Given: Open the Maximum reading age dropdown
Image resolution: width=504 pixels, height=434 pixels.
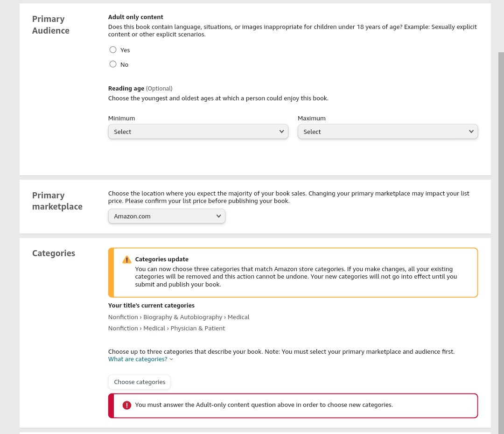Looking at the screenshot, I should 388,132.
